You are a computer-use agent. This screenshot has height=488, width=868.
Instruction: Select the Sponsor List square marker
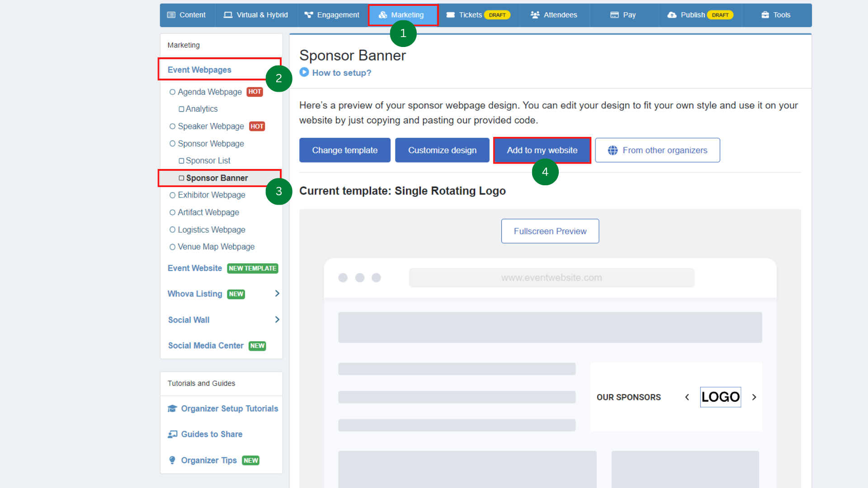pos(181,161)
